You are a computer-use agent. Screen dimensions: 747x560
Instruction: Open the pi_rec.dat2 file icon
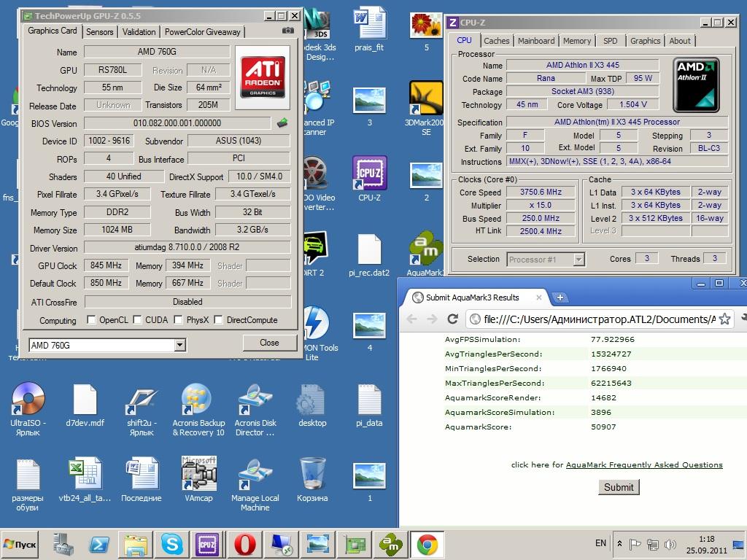(x=369, y=249)
